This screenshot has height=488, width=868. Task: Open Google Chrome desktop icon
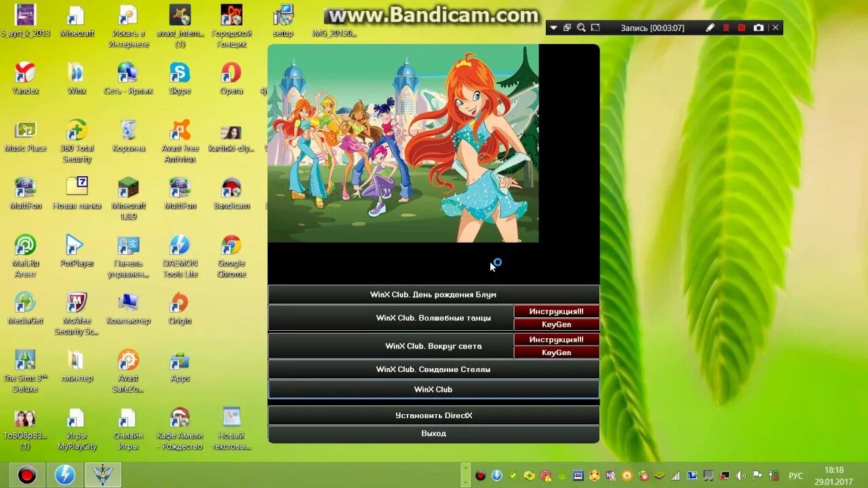pos(231,256)
